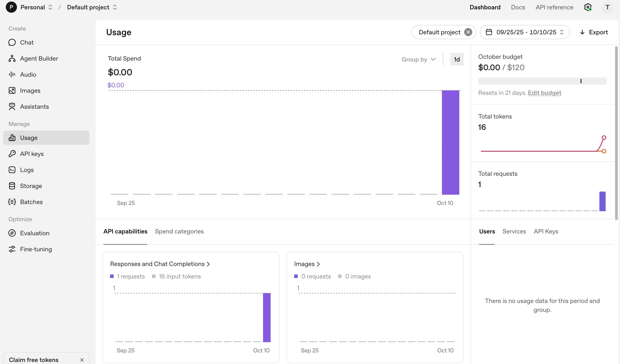Open the Agent Builder section
Image resolution: width=620 pixels, height=364 pixels.
click(x=39, y=59)
